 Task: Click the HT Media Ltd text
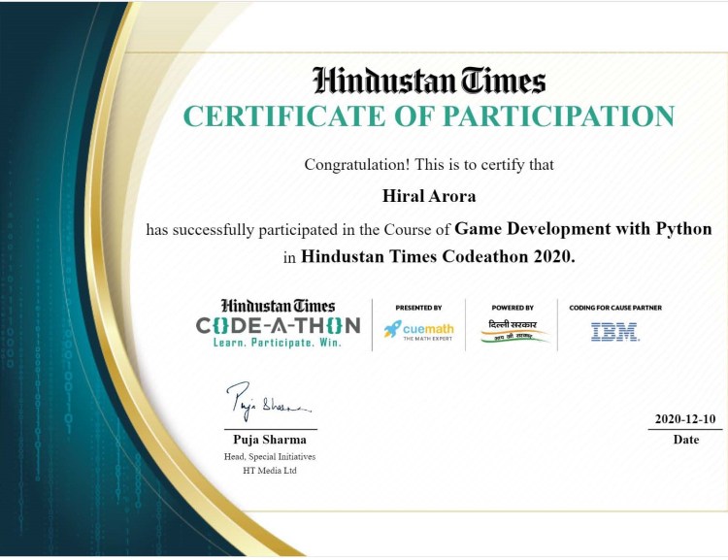click(x=271, y=471)
